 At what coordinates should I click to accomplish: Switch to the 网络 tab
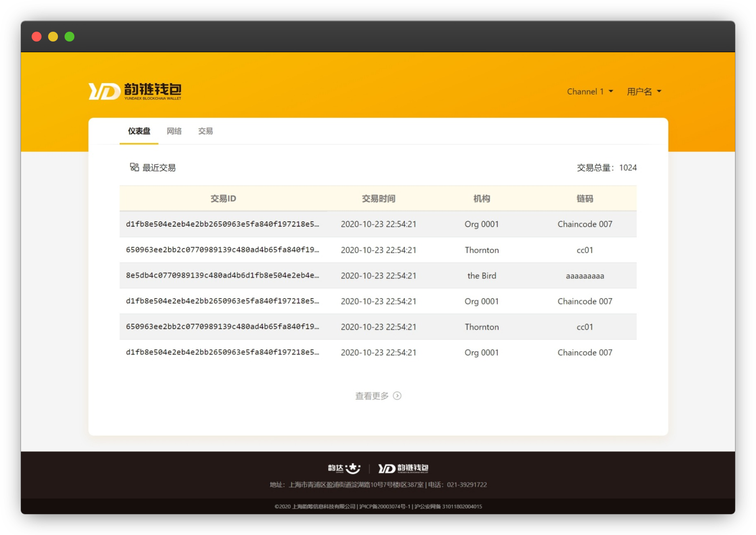pos(174,131)
